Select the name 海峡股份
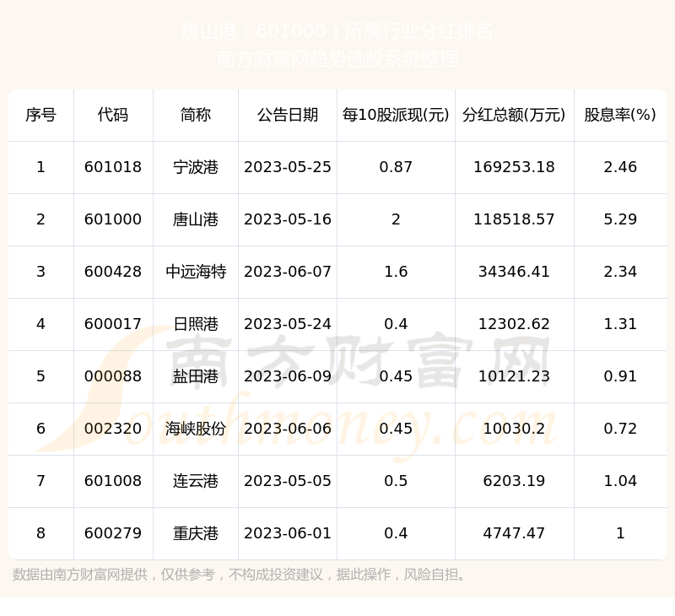Image resolution: width=675 pixels, height=616 pixels. click(196, 429)
